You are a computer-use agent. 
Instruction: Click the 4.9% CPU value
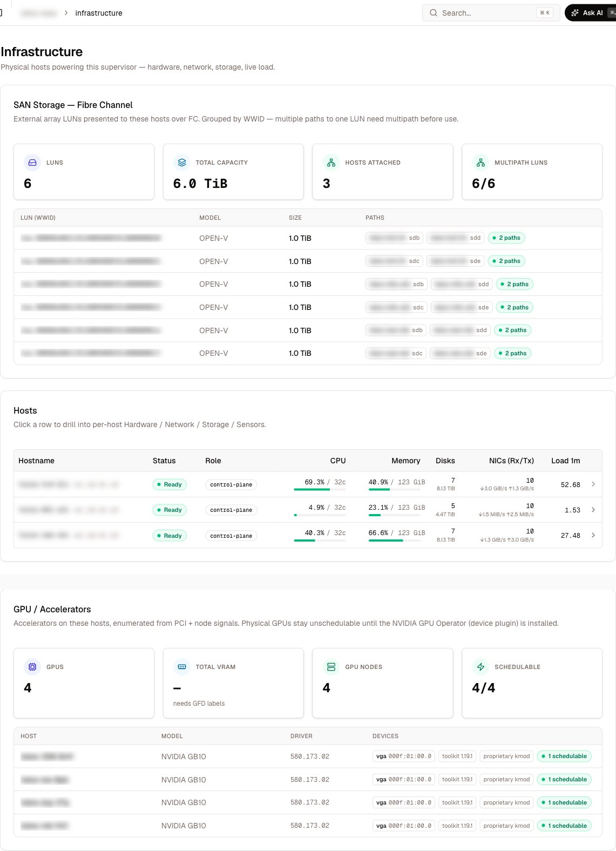(x=316, y=508)
